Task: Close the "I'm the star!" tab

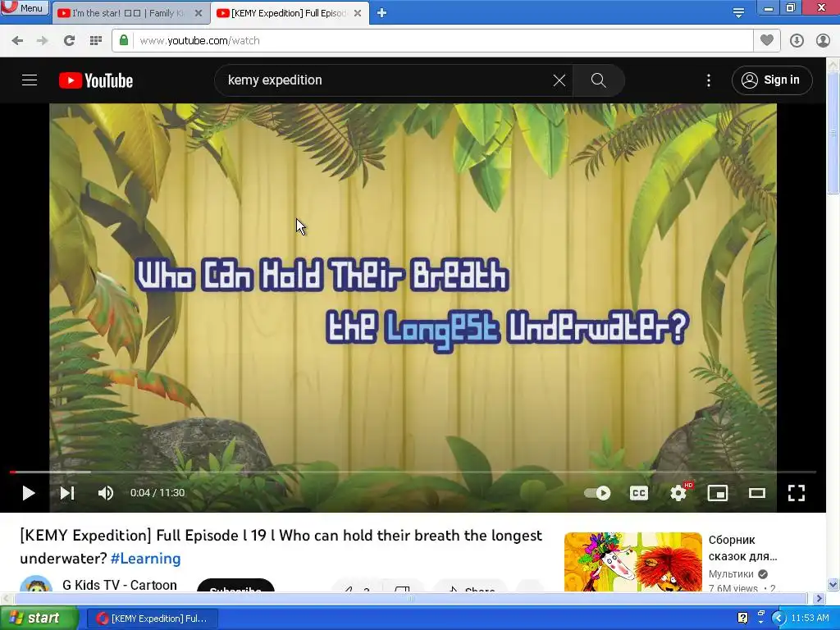Action: pos(199,13)
